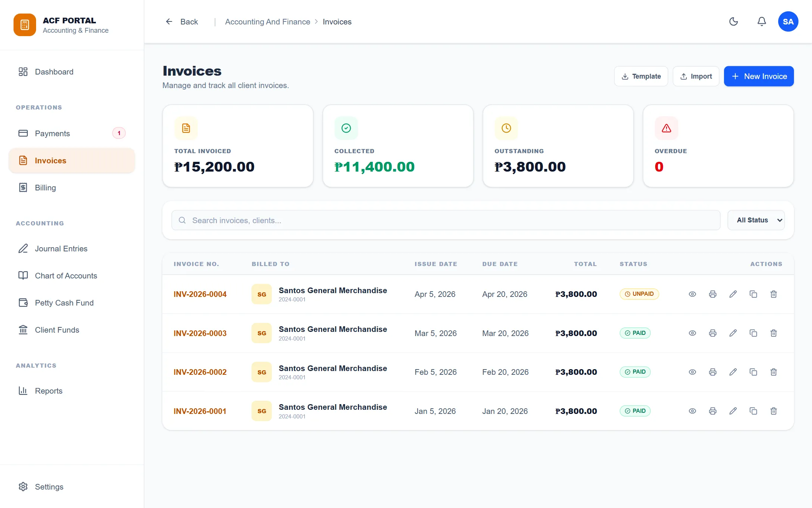
Task: Open invoice INV-2026-0002
Action: 200,372
